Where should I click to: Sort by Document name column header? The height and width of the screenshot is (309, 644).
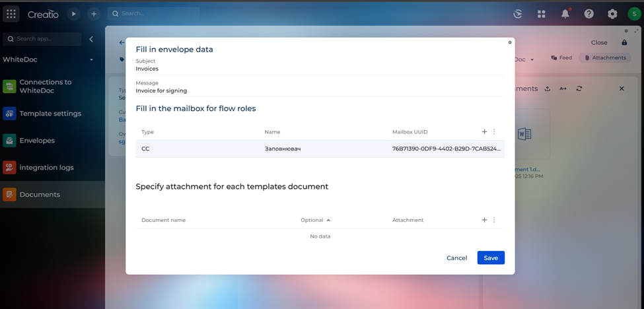(x=163, y=220)
